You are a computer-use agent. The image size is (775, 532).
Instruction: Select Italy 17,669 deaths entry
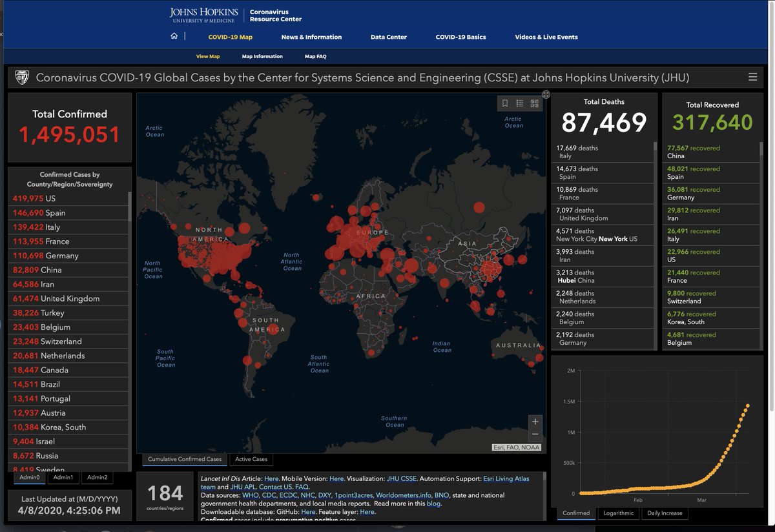click(x=602, y=152)
